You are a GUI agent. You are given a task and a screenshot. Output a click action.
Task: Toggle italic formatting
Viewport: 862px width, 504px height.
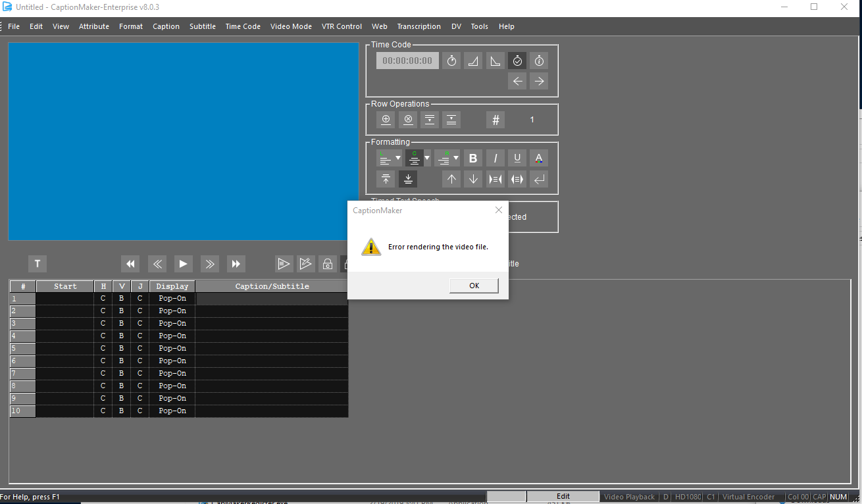495,158
